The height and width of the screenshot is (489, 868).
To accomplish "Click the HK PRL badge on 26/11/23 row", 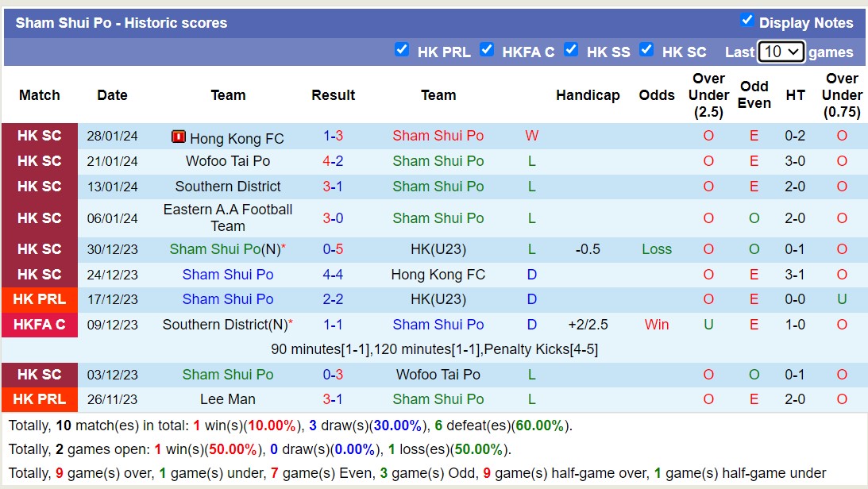I will 39,399.
